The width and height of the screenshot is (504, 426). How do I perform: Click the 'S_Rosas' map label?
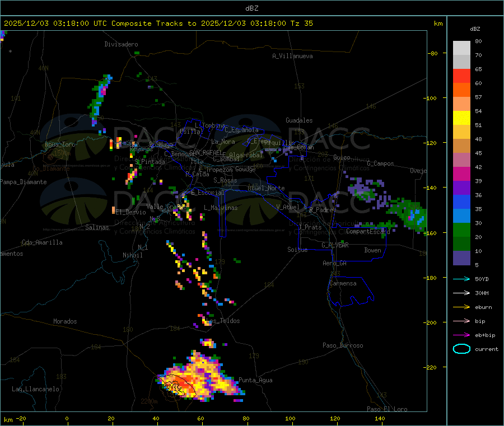pos(225,180)
